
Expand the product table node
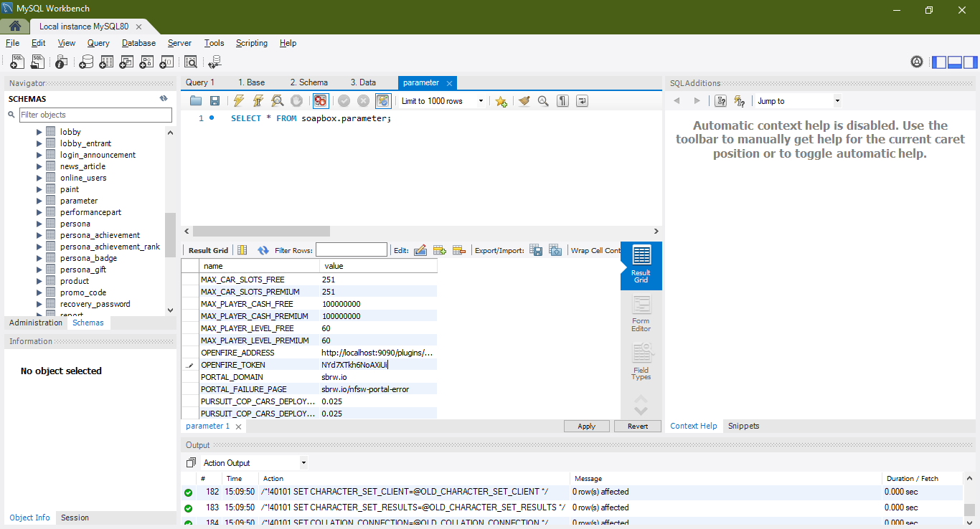tap(39, 281)
